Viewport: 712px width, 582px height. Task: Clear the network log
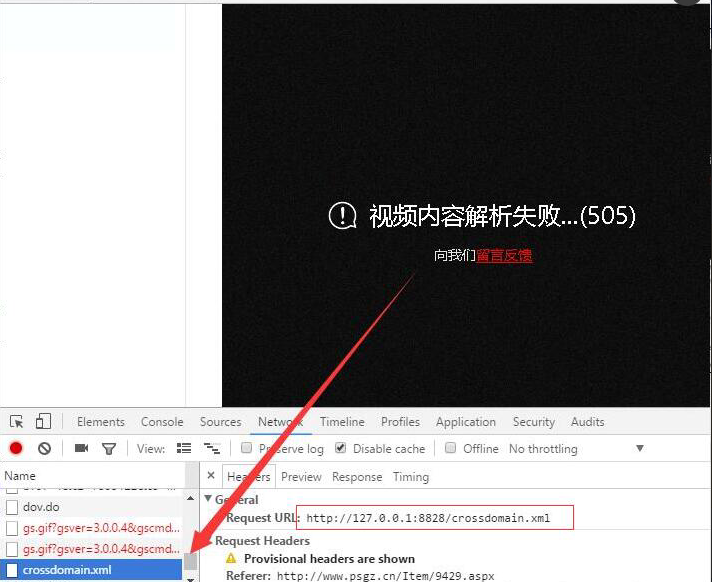tap(44, 449)
